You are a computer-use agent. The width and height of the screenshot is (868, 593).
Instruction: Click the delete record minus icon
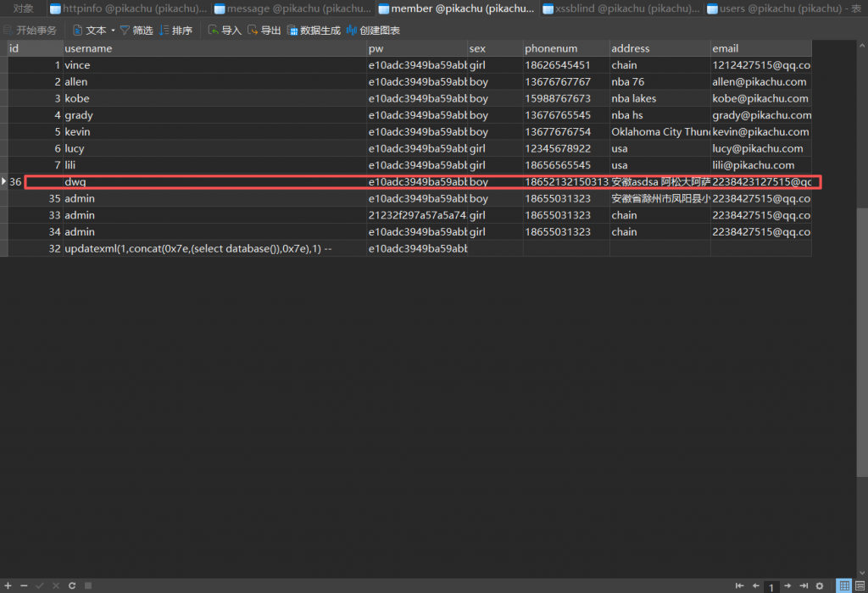pyautogui.click(x=24, y=585)
